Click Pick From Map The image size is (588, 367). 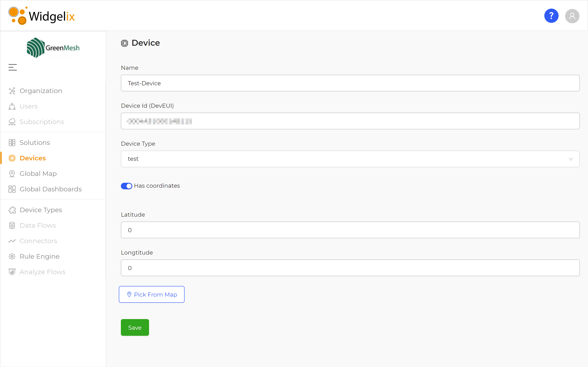click(x=151, y=294)
